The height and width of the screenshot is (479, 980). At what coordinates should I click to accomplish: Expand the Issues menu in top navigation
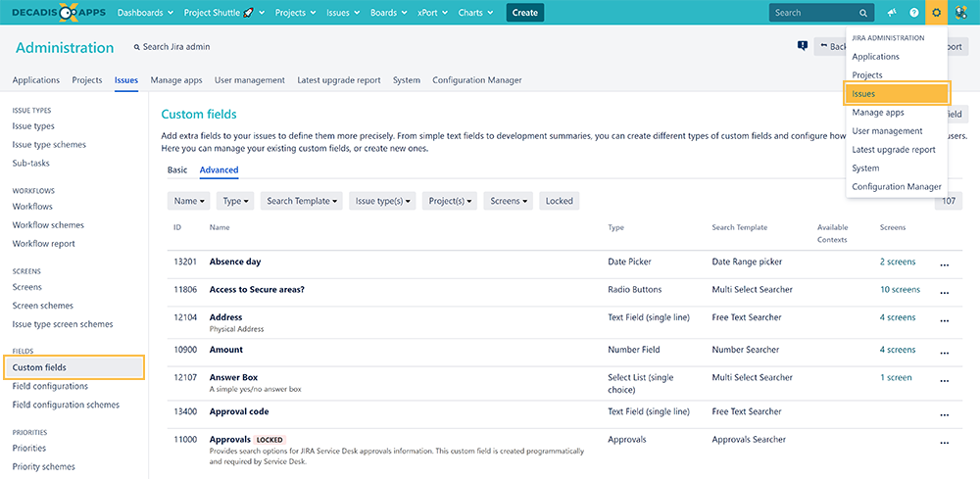click(x=343, y=13)
